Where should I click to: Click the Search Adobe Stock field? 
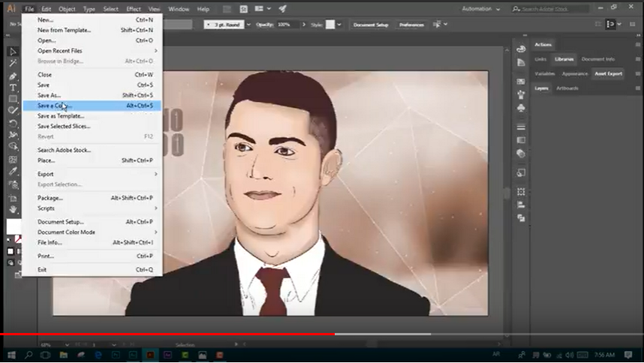click(x=550, y=8)
